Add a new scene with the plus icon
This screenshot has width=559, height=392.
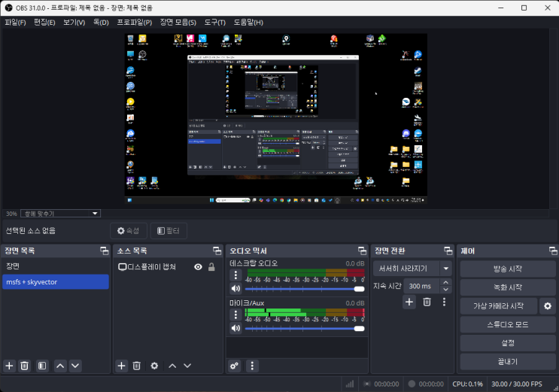point(10,366)
